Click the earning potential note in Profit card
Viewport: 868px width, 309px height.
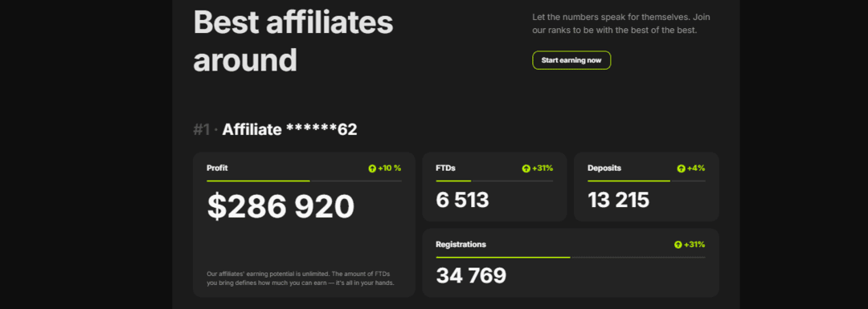(x=300, y=278)
